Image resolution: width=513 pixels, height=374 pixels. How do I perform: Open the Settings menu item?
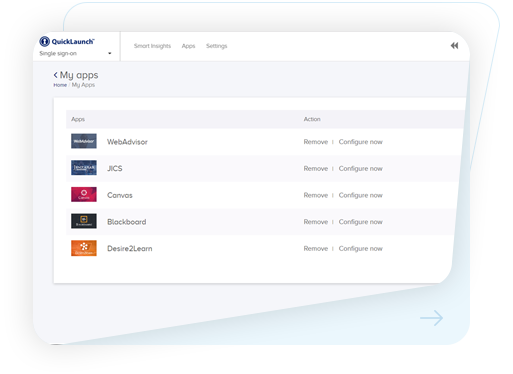click(216, 46)
